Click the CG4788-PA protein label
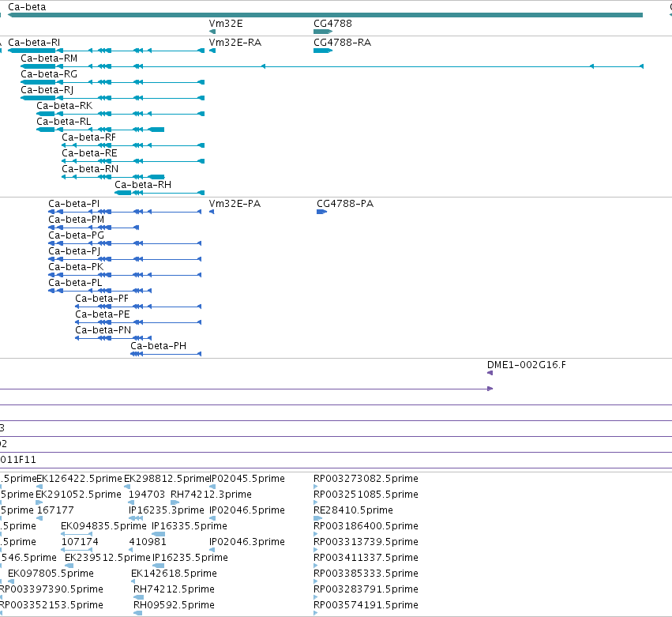The height and width of the screenshot is (617, 672). pyautogui.click(x=345, y=204)
